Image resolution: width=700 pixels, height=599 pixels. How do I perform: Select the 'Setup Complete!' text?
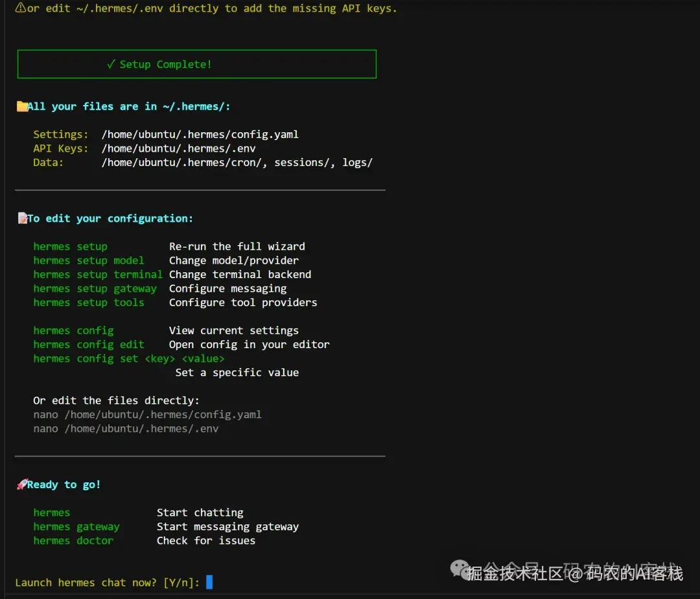[166, 64]
